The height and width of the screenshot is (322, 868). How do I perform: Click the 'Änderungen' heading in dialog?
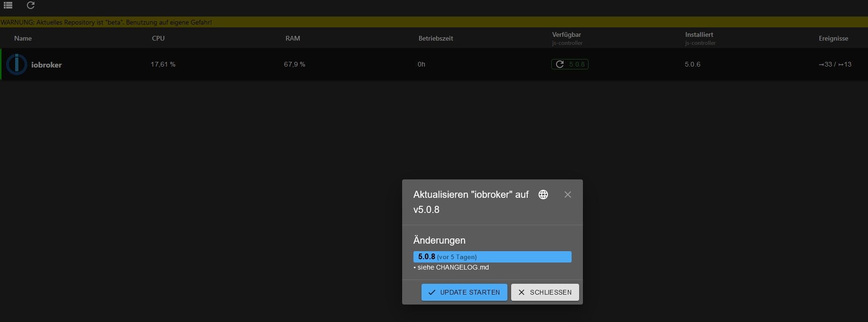pos(439,240)
